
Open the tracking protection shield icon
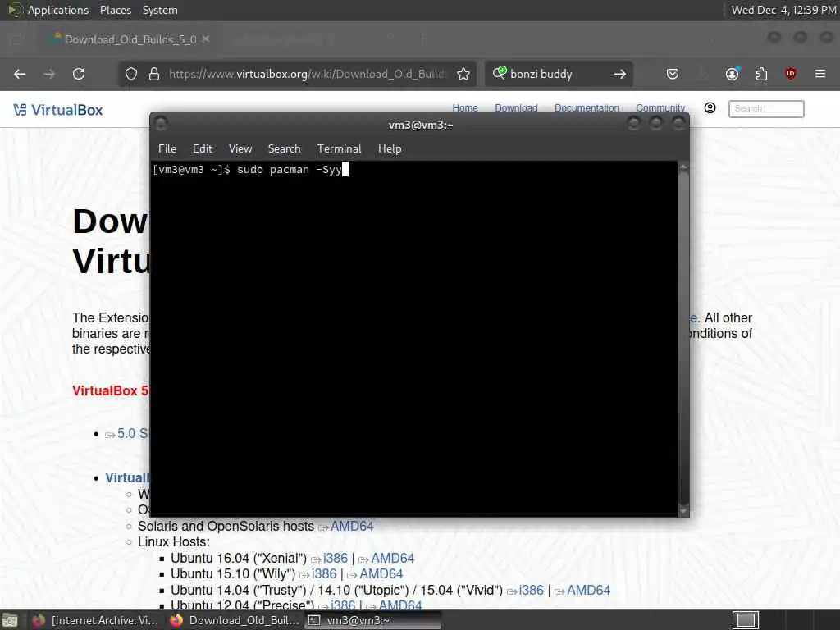coord(131,74)
